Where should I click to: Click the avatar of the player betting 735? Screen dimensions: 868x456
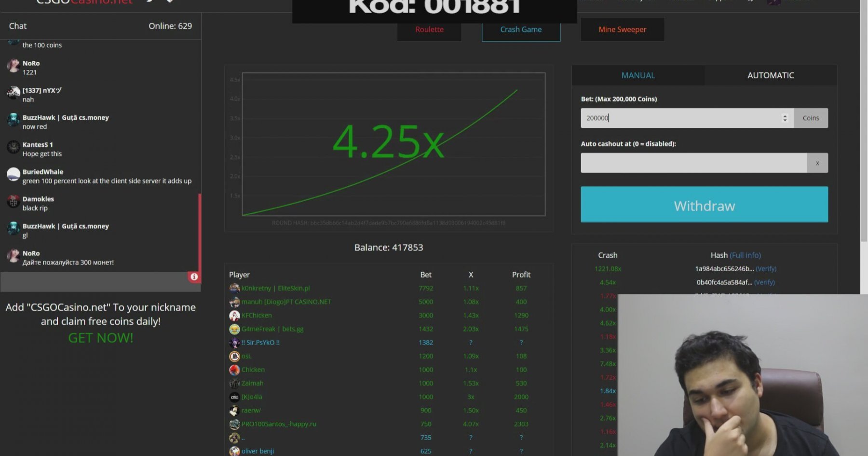(x=234, y=438)
